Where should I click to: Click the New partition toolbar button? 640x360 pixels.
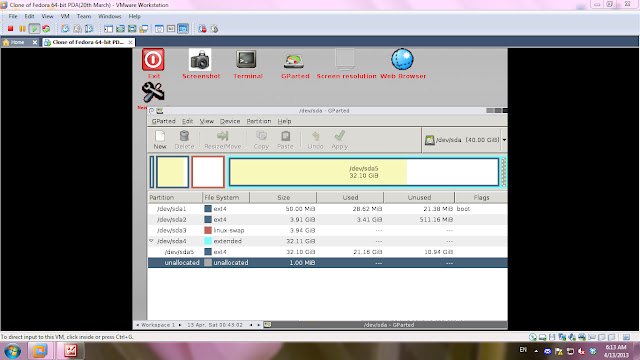point(160,140)
